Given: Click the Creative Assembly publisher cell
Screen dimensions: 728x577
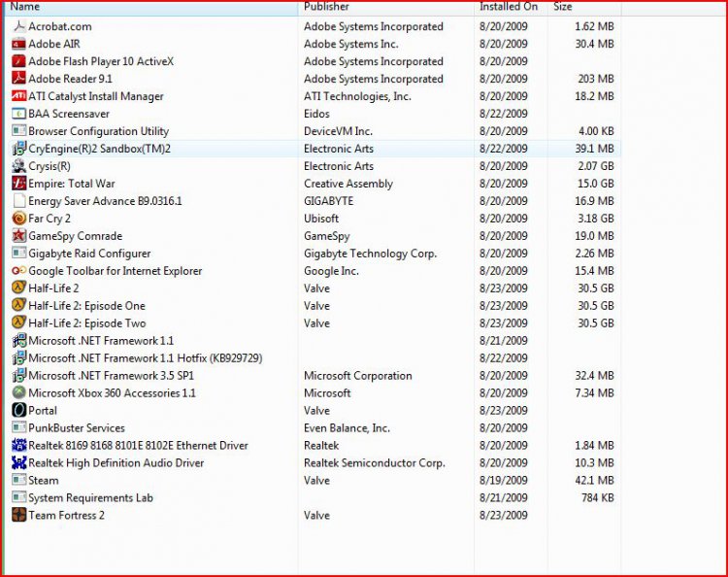Looking at the screenshot, I should coord(348,184).
